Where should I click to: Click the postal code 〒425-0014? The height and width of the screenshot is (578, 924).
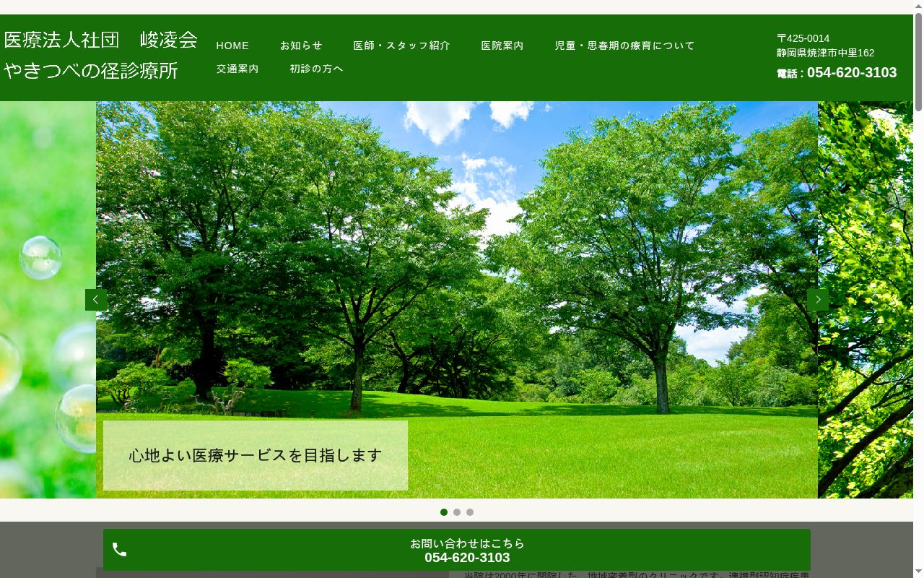tap(803, 38)
